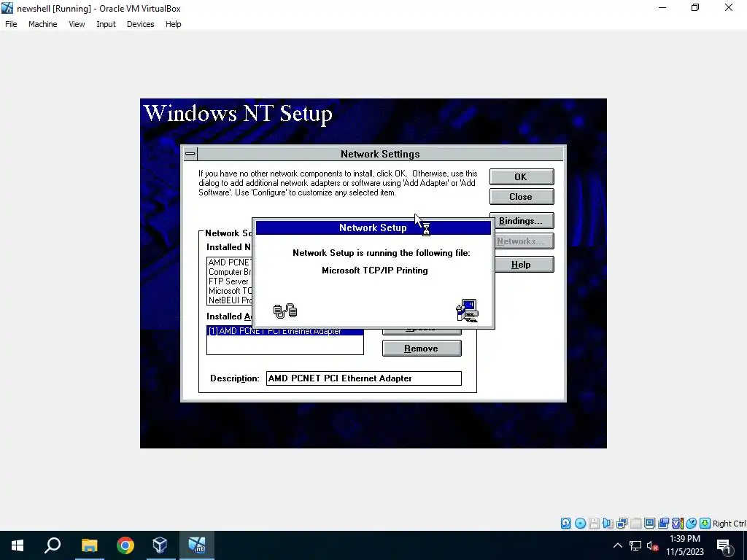Click the hard disk activity indicator
Image resolution: width=747 pixels, height=560 pixels.
pyautogui.click(x=565, y=524)
